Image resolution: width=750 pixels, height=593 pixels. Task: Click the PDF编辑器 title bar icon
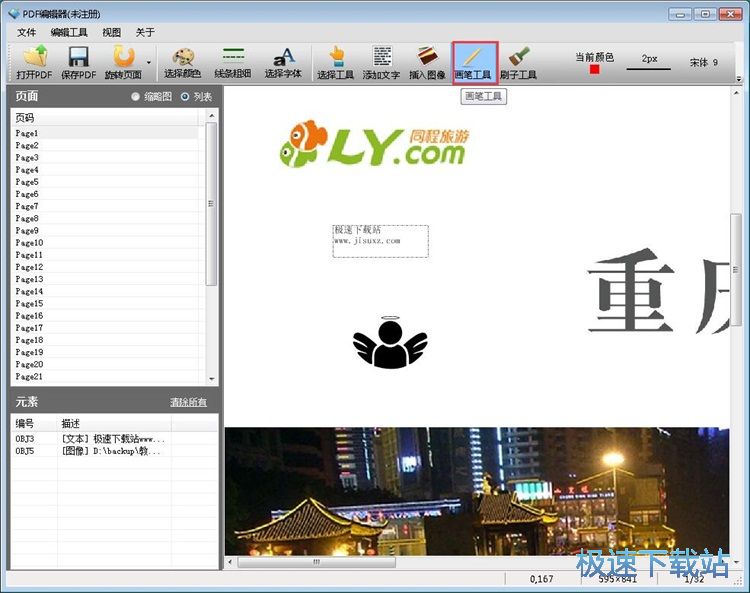pos(14,14)
